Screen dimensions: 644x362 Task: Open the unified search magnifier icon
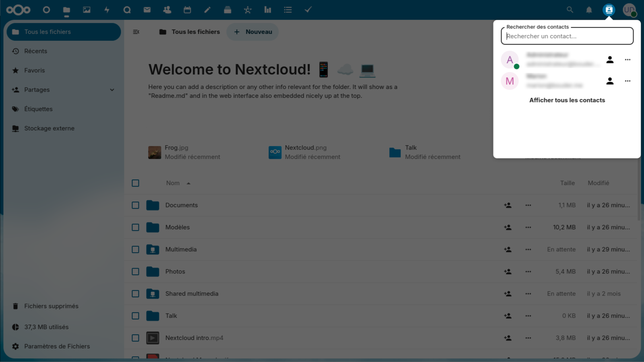tap(570, 10)
